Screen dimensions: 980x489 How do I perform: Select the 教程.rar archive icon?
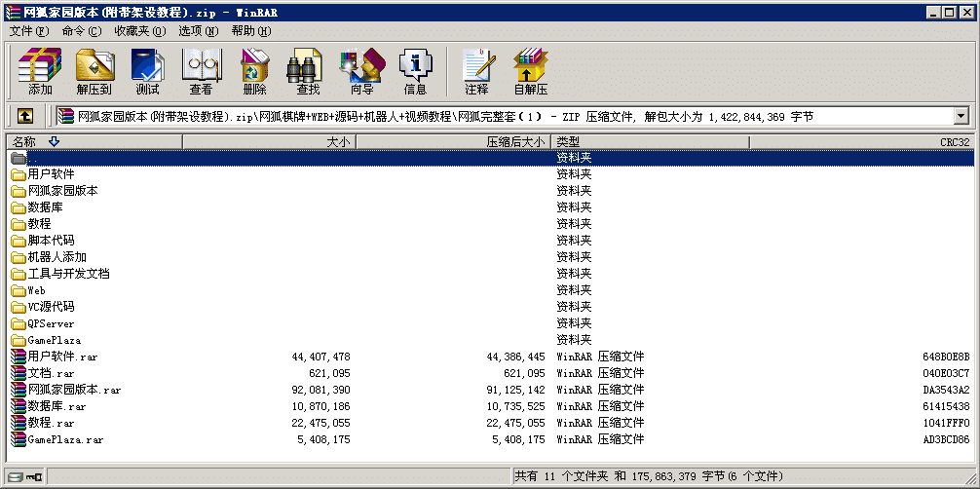[19, 423]
